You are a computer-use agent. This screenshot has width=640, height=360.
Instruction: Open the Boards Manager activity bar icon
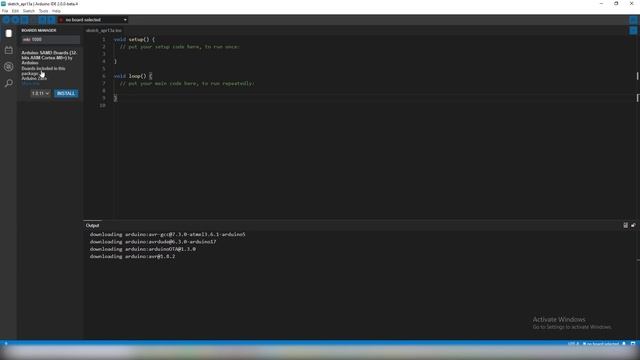point(9,33)
